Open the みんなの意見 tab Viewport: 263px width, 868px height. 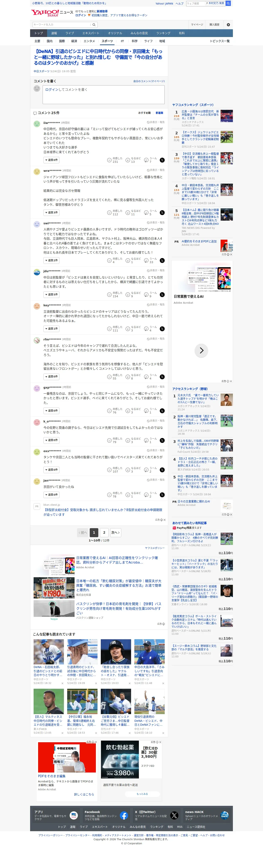[x=139, y=33]
